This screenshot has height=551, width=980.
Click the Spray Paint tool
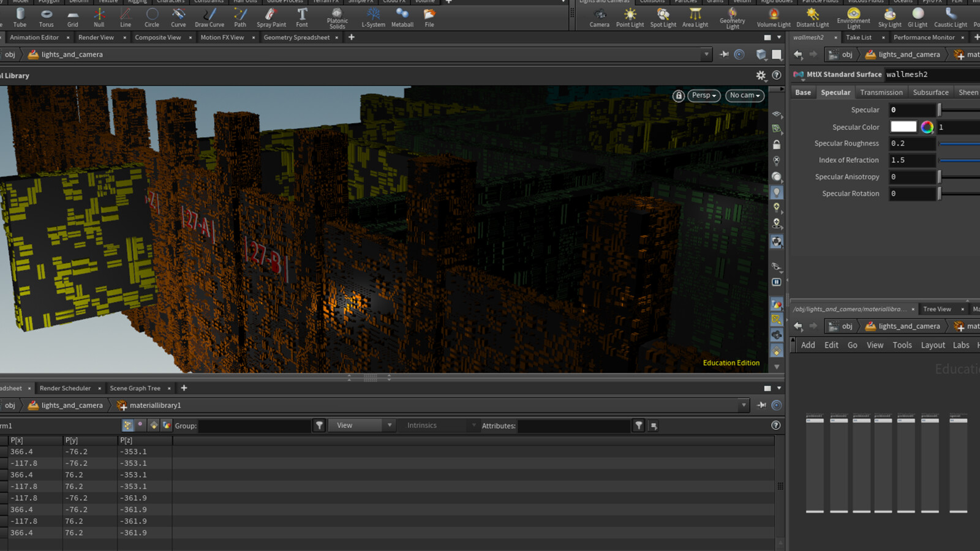tap(271, 17)
